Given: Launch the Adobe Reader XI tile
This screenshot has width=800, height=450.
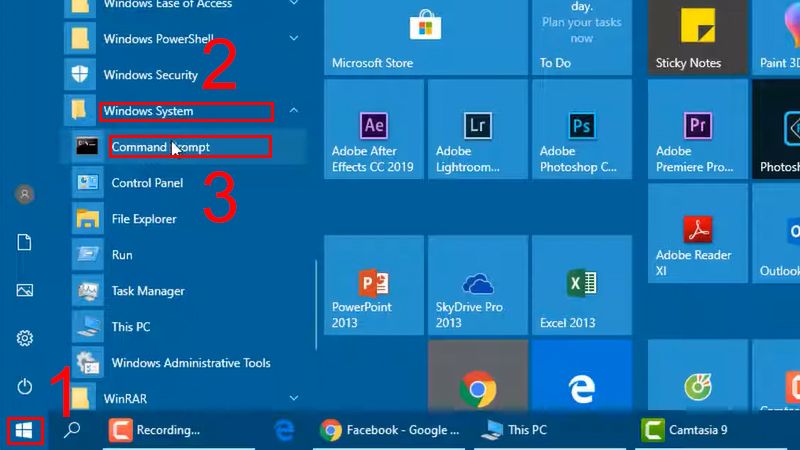Looking at the screenshot, I should pyautogui.click(x=698, y=233).
